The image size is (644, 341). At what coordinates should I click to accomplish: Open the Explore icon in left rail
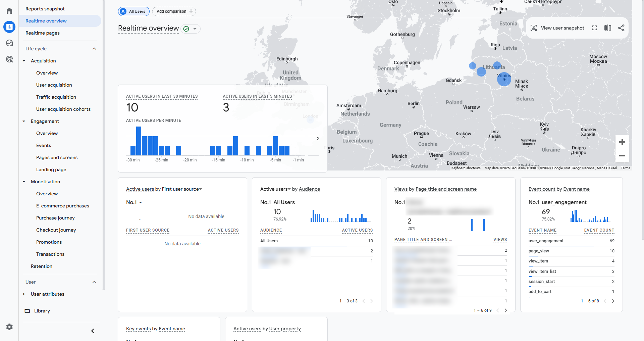[9, 43]
